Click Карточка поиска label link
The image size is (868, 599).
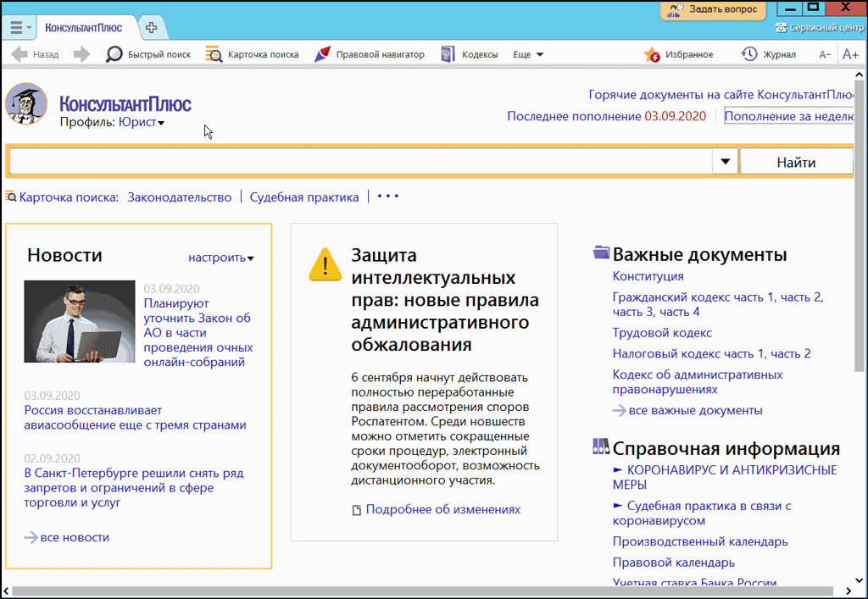tap(69, 197)
